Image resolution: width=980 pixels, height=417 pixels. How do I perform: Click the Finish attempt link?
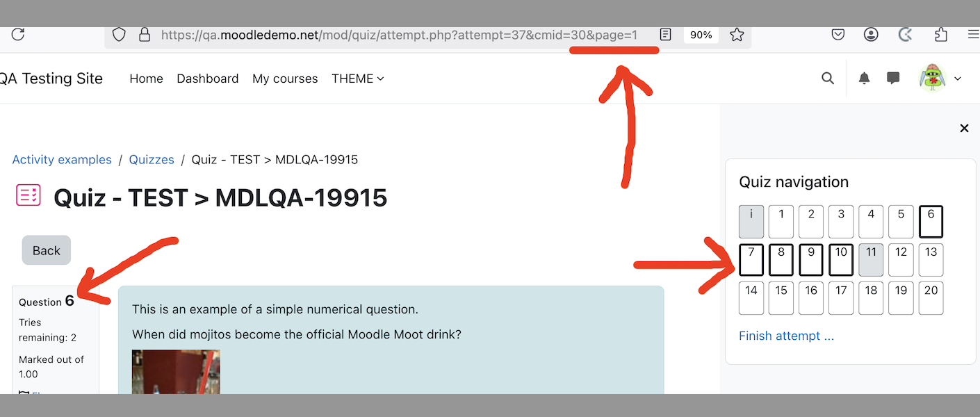(x=786, y=336)
